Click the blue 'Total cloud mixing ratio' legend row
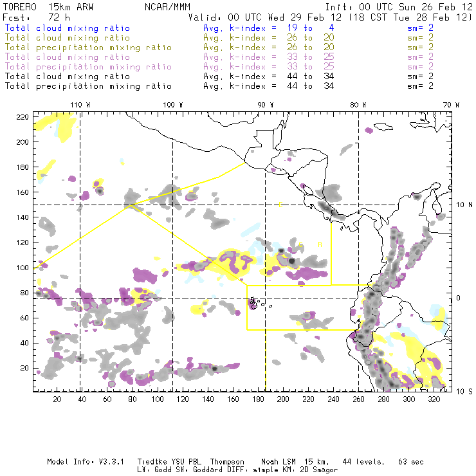476x476 pixels. click(x=68, y=28)
